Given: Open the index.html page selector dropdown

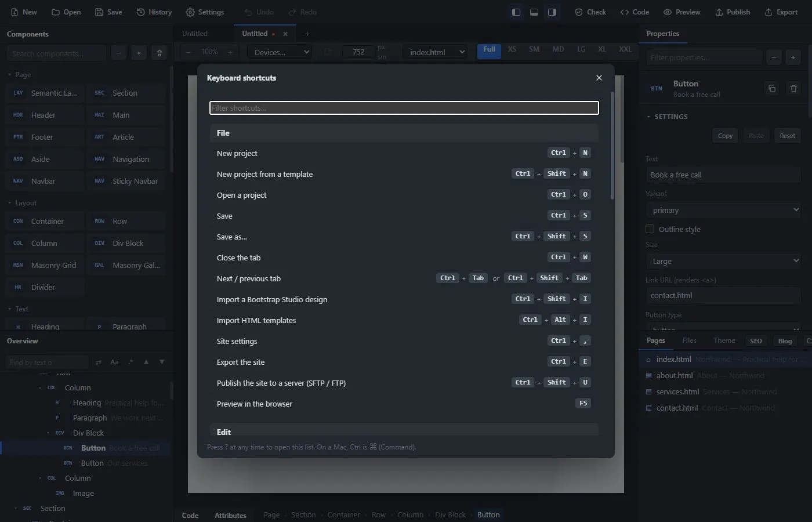Looking at the screenshot, I should point(435,52).
